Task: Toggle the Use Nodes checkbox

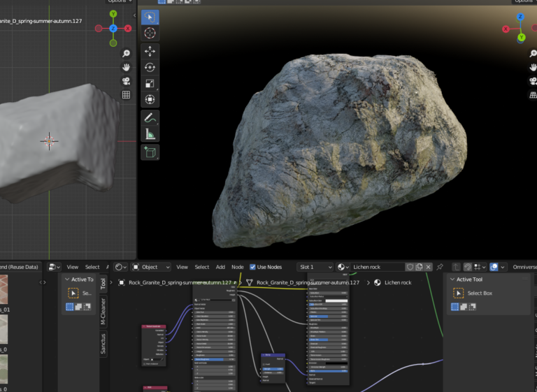Action: [x=253, y=267]
